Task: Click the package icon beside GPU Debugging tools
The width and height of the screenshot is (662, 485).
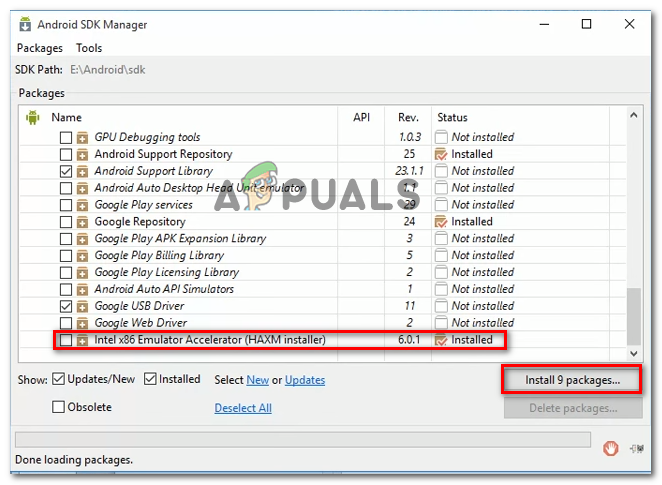Action: click(82, 138)
